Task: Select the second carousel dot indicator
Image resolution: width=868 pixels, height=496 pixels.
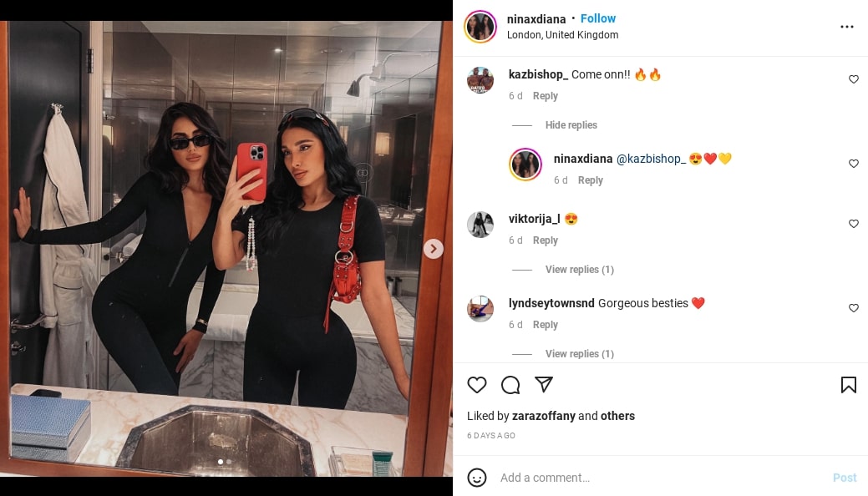Action: (x=229, y=462)
